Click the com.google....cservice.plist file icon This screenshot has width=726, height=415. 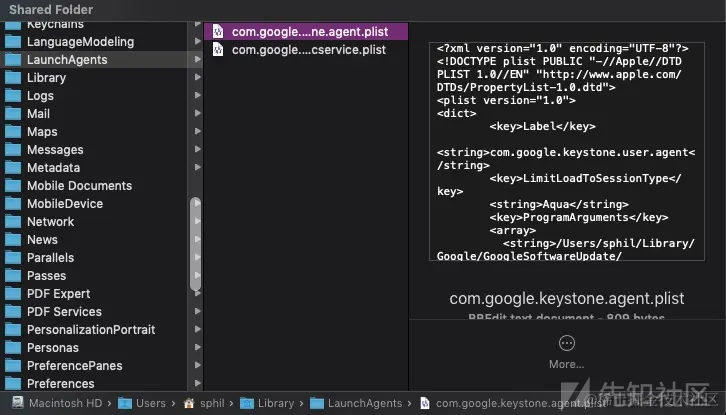click(218, 50)
